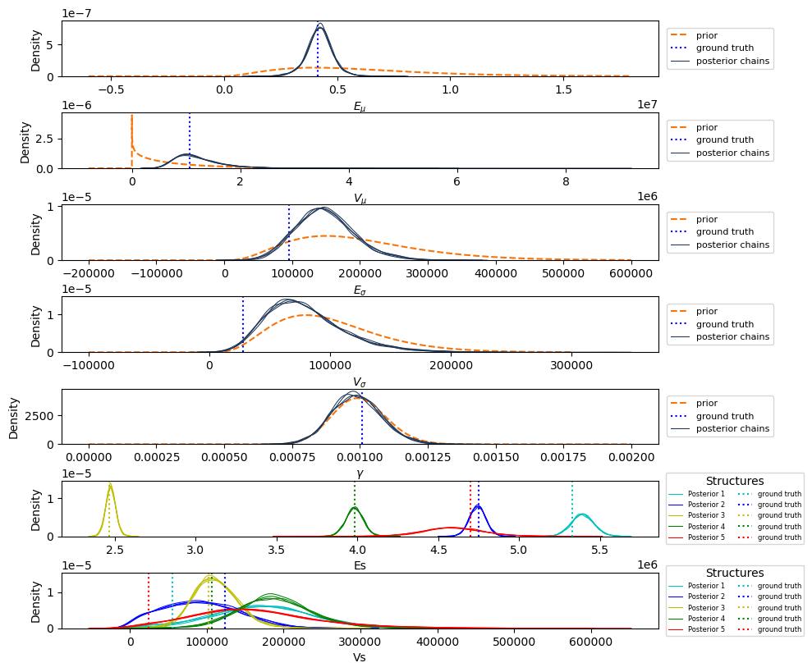812x672 pixels.
Task: Click the V_σ x-axis label
Action: (360, 383)
